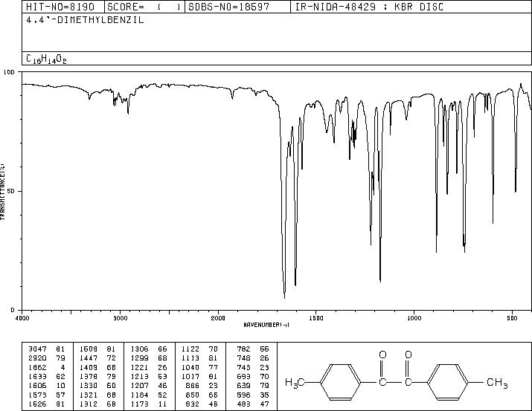Click the left benzene ring in the structure
The width and height of the screenshot is (532, 411).
(340, 382)
